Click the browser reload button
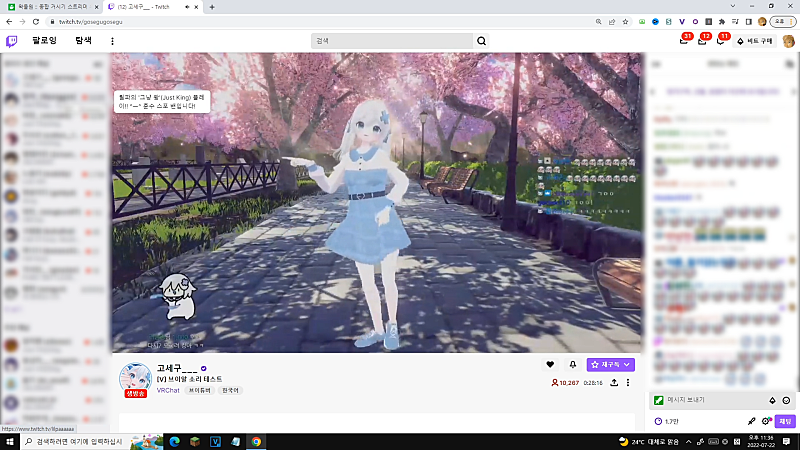This screenshot has width=800, height=450. pyautogui.click(x=36, y=21)
